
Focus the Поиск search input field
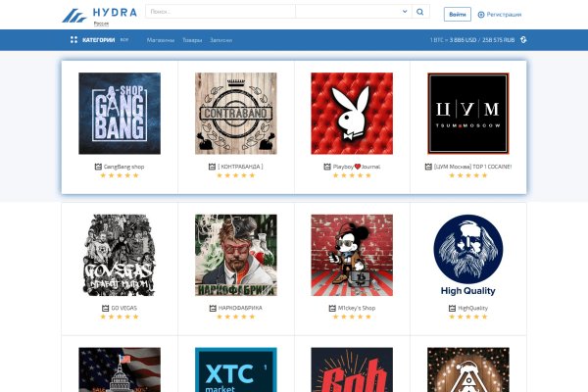(220, 12)
